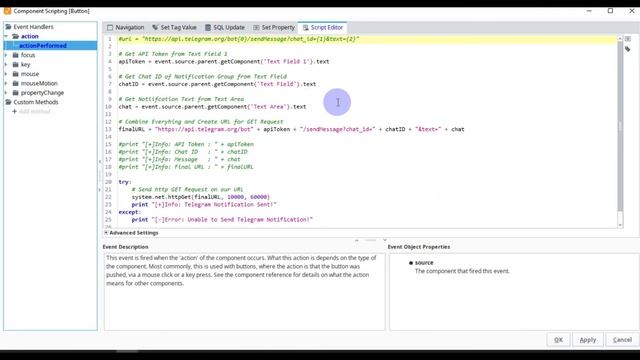Screen dimensions: 640x360
Task: Switch to the Set Property tab
Action: click(x=274, y=27)
